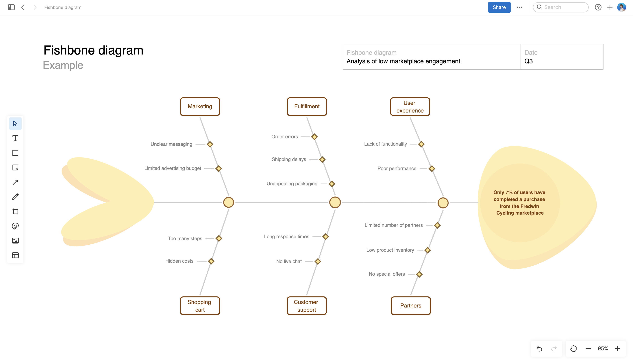Select the Marketing category box
The height and width of the screenshot is (364, 633).
[200, 106]
